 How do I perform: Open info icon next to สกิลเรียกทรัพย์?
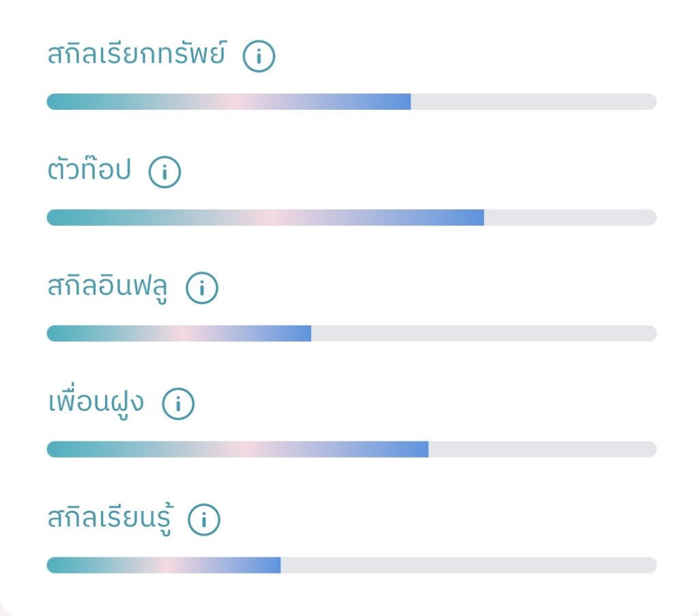[x=259, y=57]
